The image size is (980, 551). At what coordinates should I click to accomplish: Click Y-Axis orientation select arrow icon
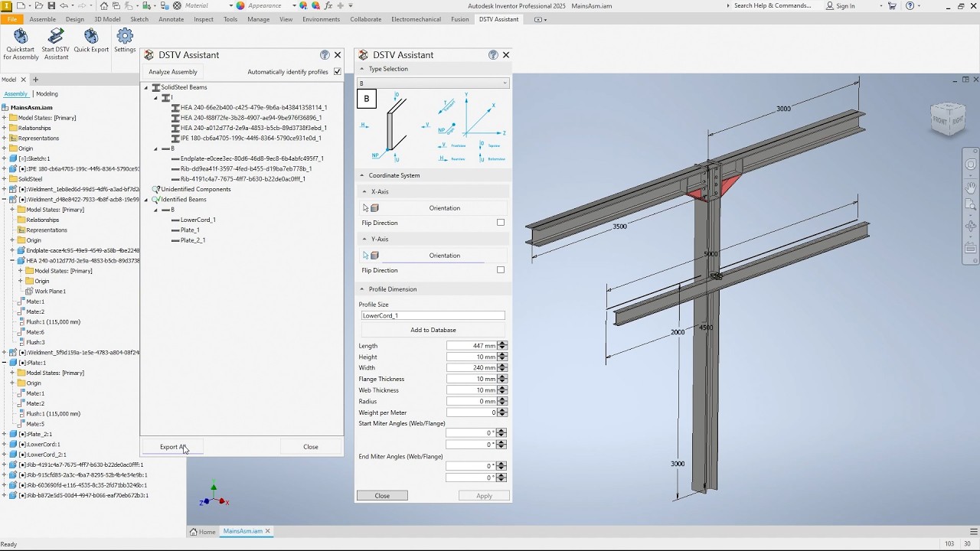(366, 256)
